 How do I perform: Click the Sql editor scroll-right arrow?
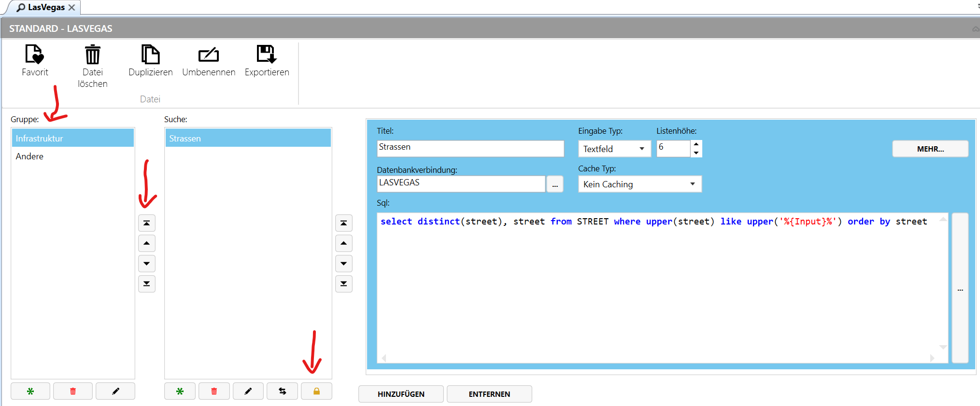tap(932, 358)
